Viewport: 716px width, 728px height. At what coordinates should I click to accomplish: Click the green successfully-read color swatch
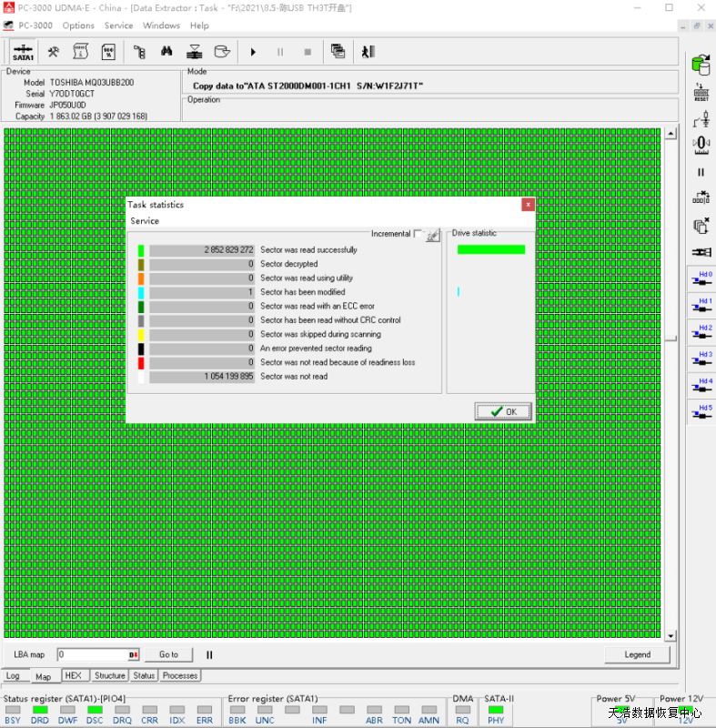point(141,249)
